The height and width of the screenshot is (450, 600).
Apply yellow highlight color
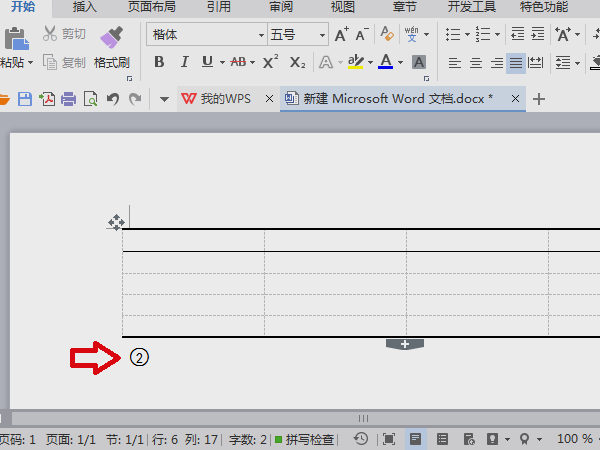(x=355, y=62)
